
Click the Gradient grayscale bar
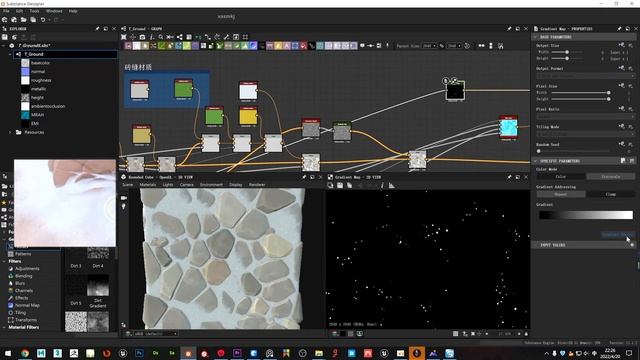tap(586, 215)
